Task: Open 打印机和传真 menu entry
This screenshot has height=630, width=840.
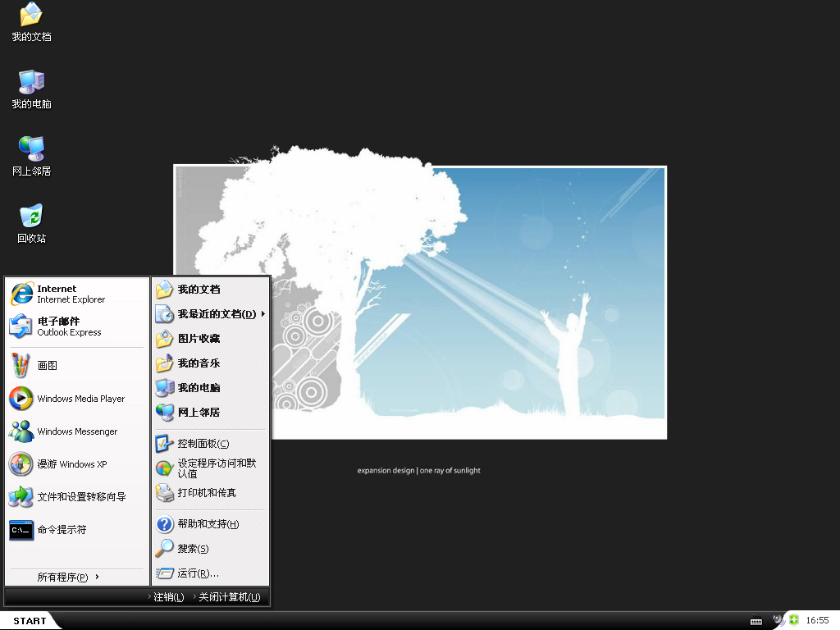Action: pos(206,493)
